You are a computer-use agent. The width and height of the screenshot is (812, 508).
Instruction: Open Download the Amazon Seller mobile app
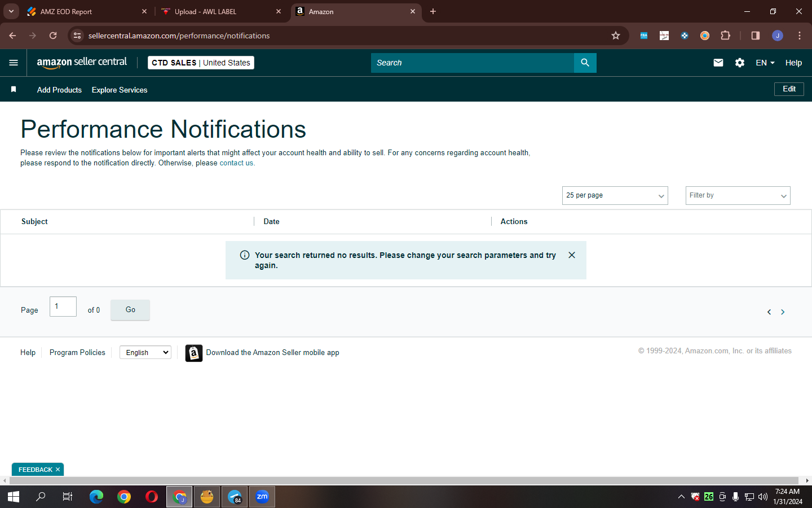point(272,352)
